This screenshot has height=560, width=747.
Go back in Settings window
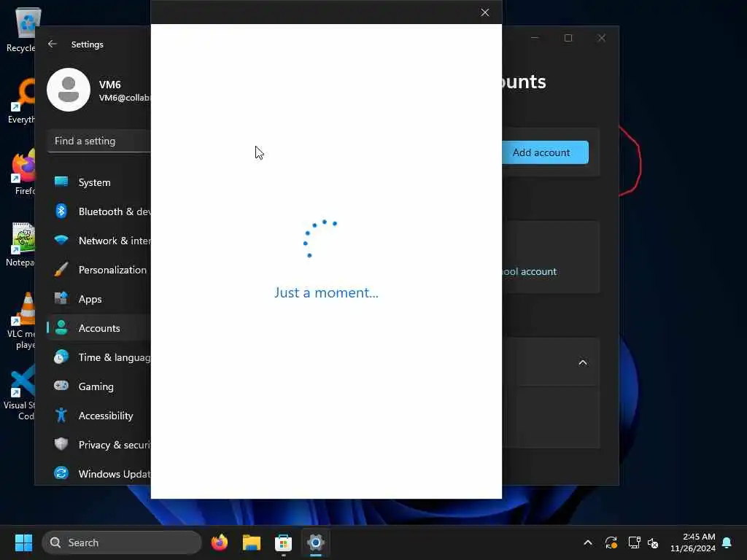(x=53, y=44)
